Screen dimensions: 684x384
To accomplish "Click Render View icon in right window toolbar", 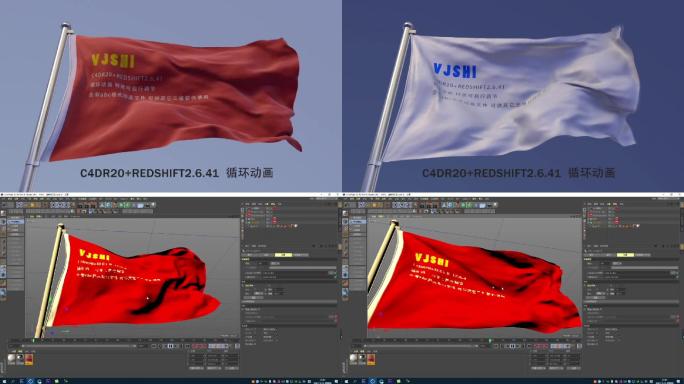I will coord(422,205).
